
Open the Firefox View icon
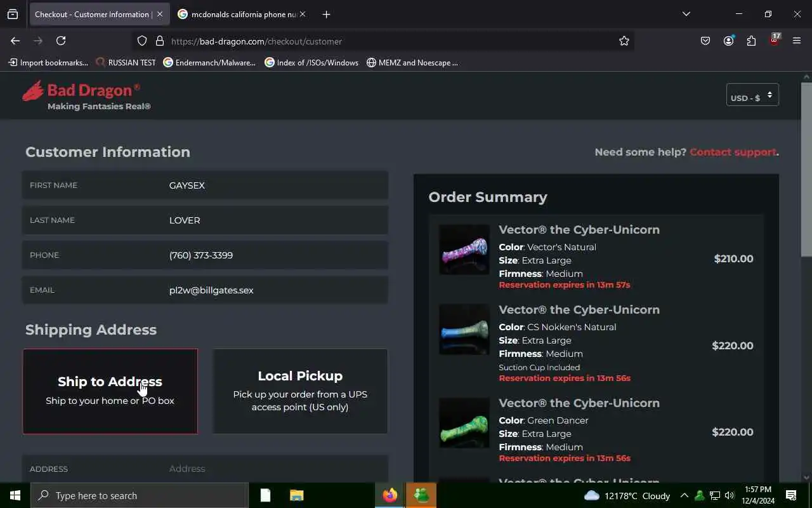(13, 14)
